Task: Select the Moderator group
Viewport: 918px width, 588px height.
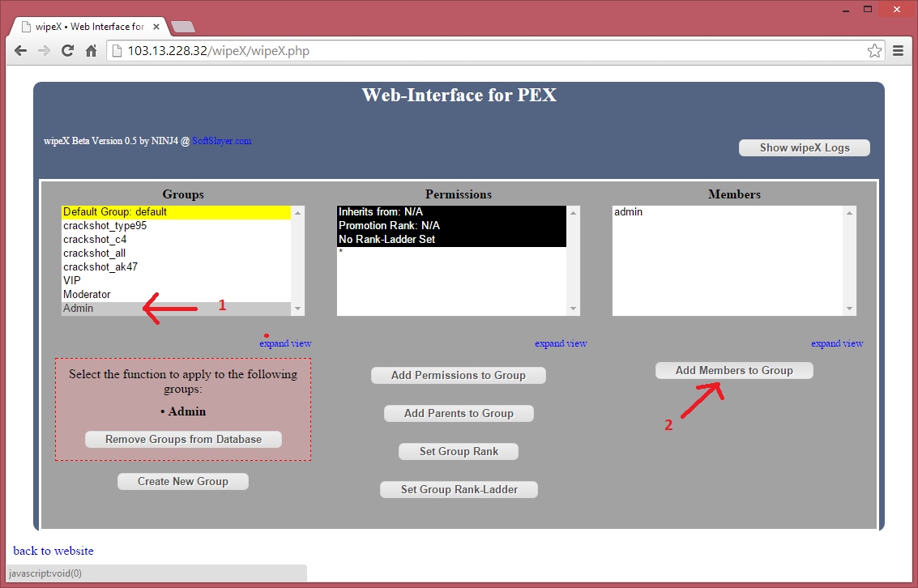Action: tap(176, 294)
